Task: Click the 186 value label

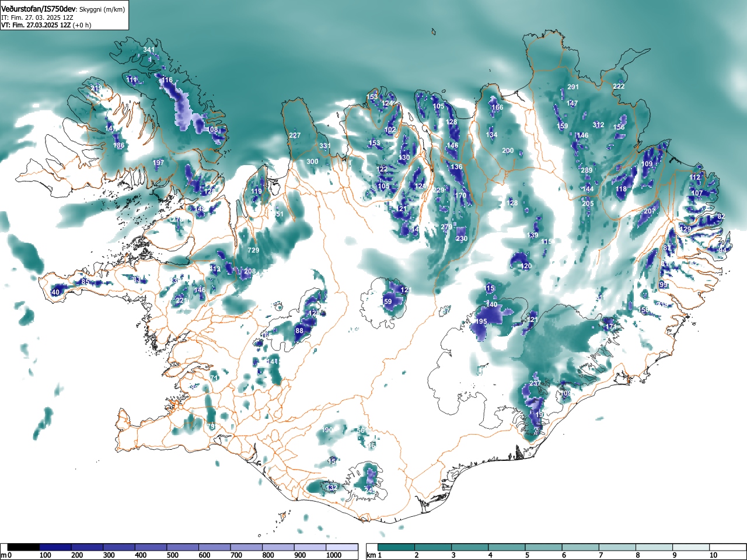Action: click(x=119, y=145)
